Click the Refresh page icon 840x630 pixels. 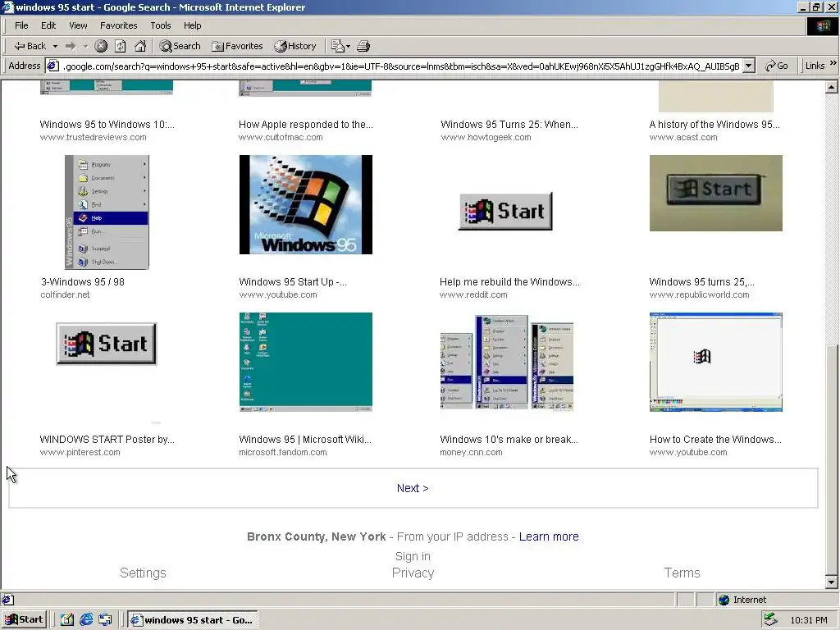click(121, 46)
